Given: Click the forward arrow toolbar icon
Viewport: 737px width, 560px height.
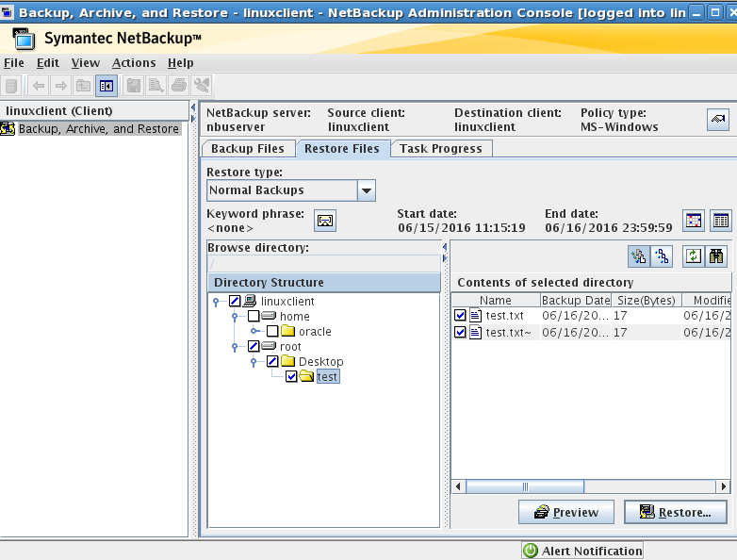Looking at the screenshot, I should click(61, 86).
